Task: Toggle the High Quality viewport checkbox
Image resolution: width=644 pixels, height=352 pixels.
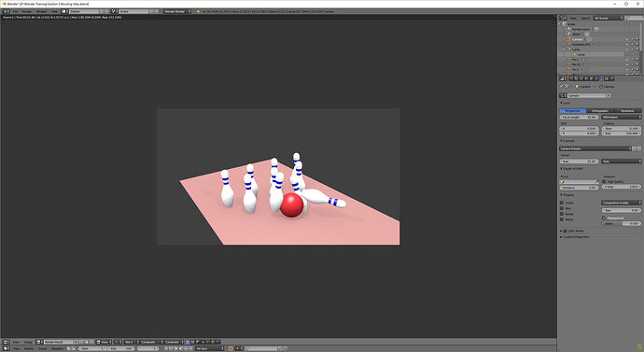Action: 604,181
